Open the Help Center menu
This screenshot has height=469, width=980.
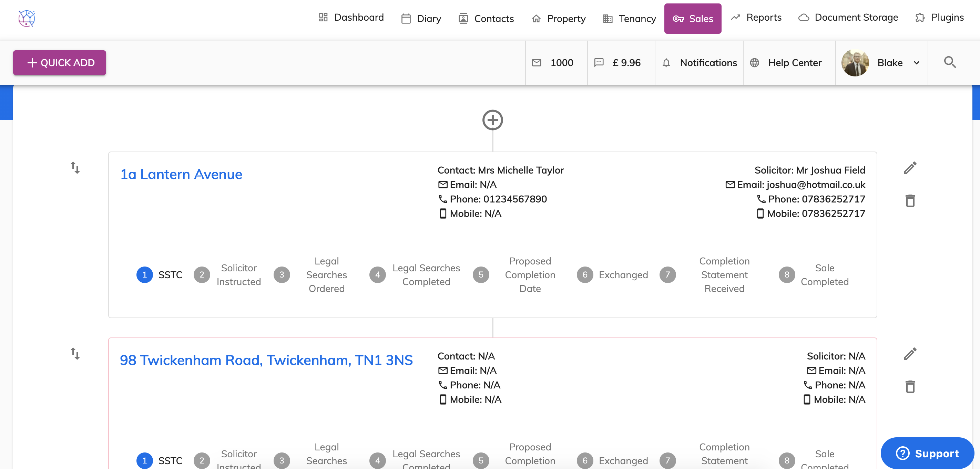(x=786, y=63)
